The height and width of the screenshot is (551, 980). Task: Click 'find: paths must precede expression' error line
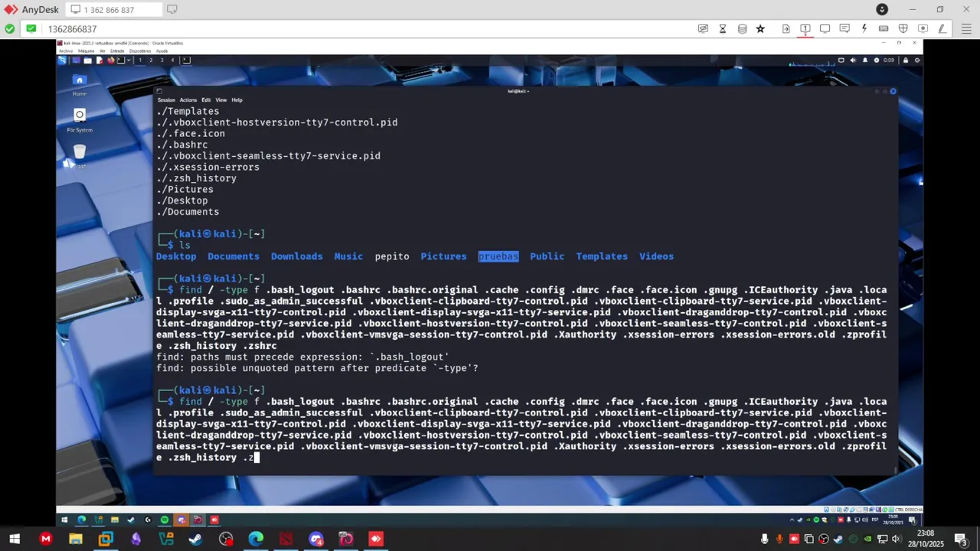302,357
